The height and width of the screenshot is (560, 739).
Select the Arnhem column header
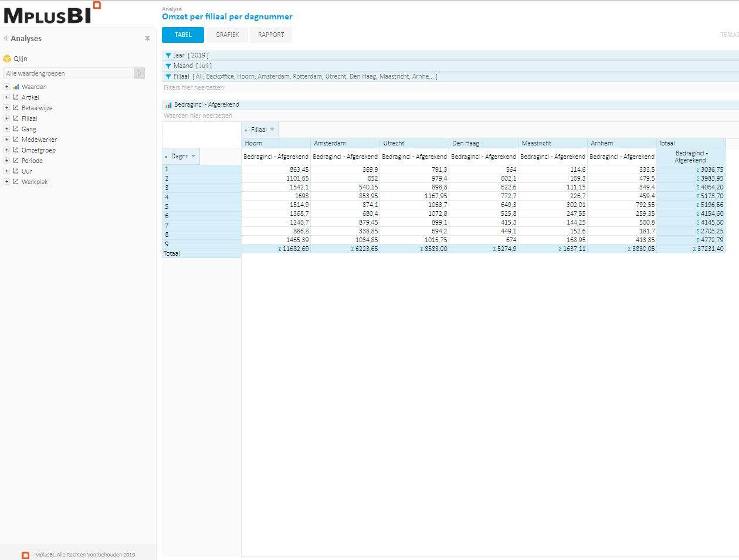point(622,143)
